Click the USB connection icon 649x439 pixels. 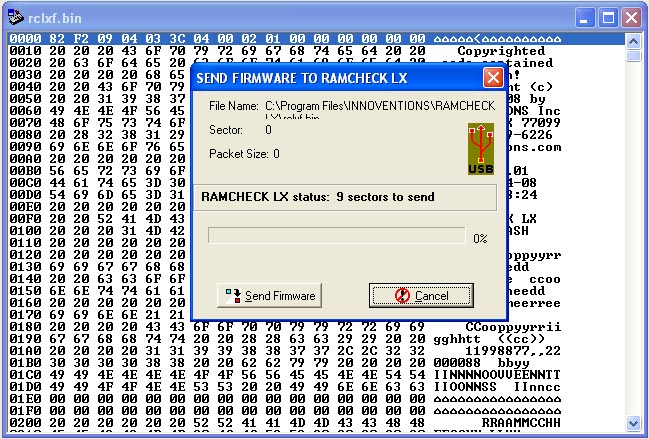pyautogui.click(x=481, y=149)
